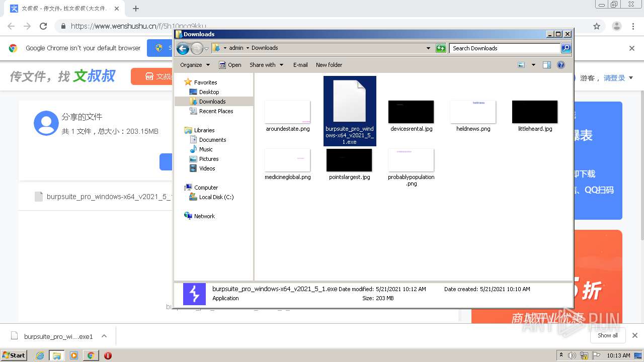Viewport: 644px width, 362px height.
Task: Open the Chrome profile avatar
Action: click(617, 26)
